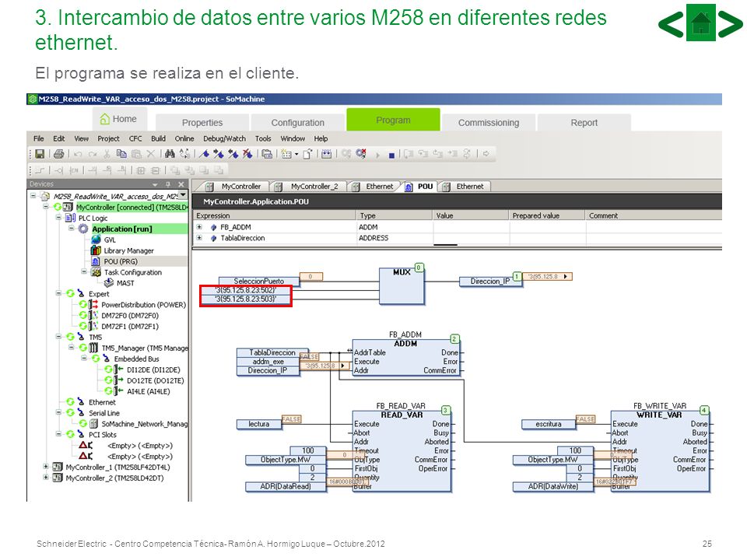Click the Cut scissors icon
Viewport: 747px width, 560px height.
click(107, 154)
